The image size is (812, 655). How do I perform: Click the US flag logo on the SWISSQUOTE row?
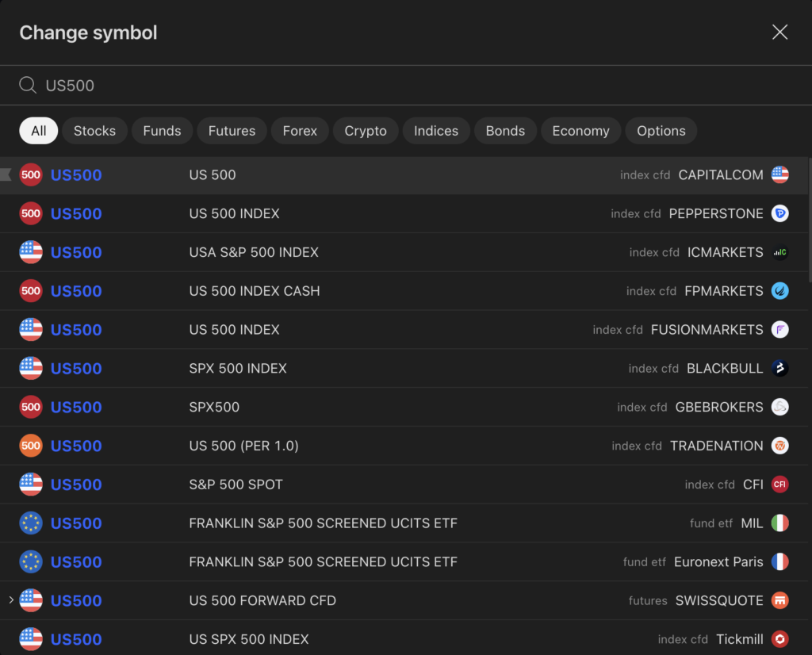31,600
